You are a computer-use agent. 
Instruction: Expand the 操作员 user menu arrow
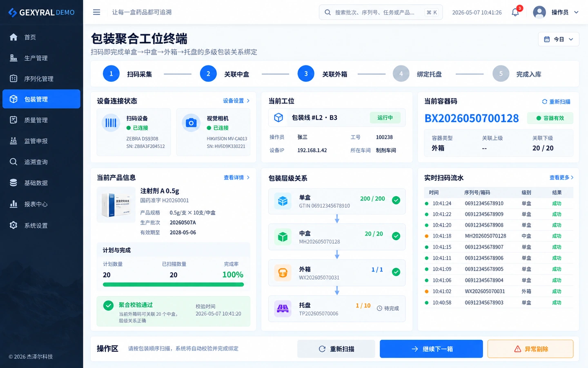[x=576, y=12]
